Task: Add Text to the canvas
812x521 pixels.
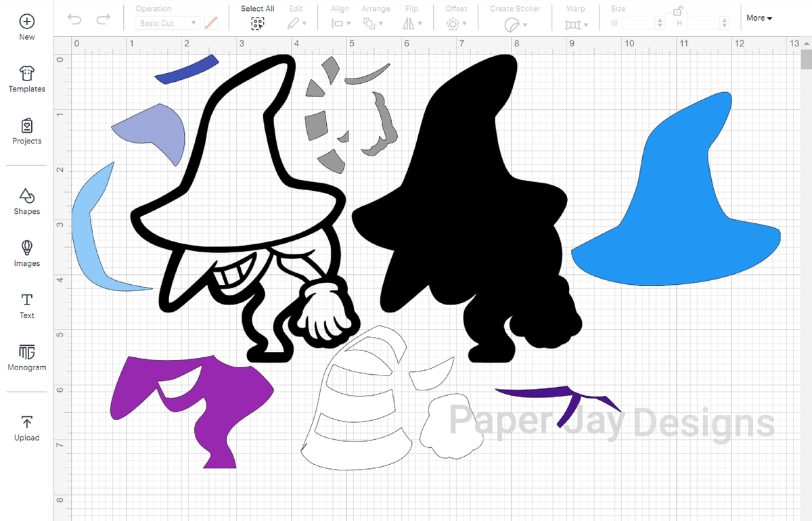Action: [x=27, y=306]
